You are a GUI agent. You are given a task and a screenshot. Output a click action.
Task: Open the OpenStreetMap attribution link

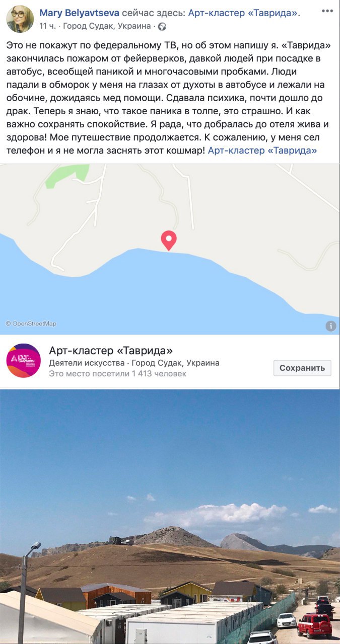click(31, 324)
